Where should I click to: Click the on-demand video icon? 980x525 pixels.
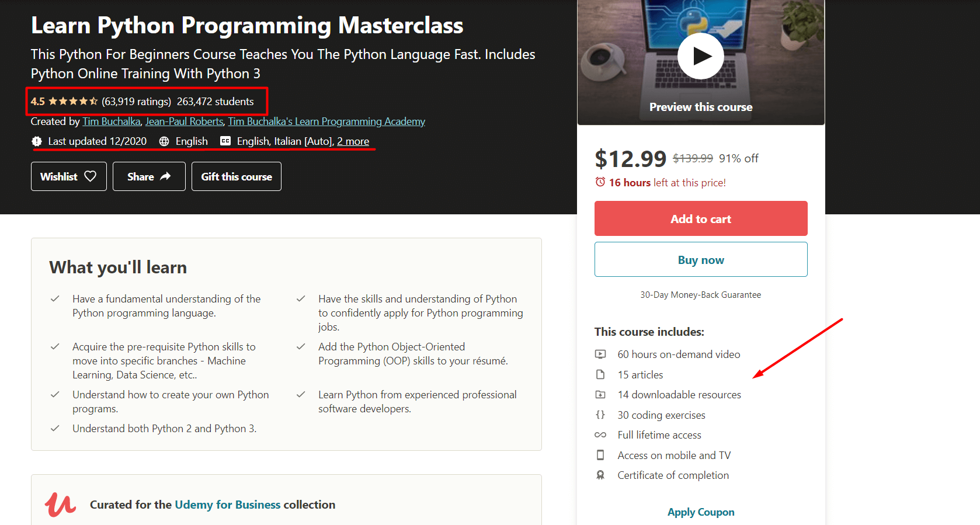click(x=600, y=354)
